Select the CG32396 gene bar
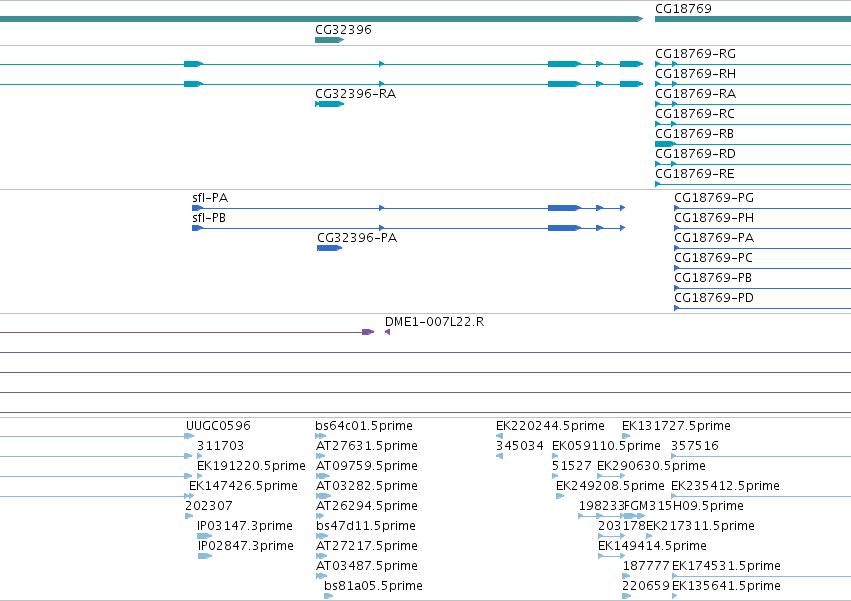The height and width of the screenshot is (601, 851). click(329, 40)
